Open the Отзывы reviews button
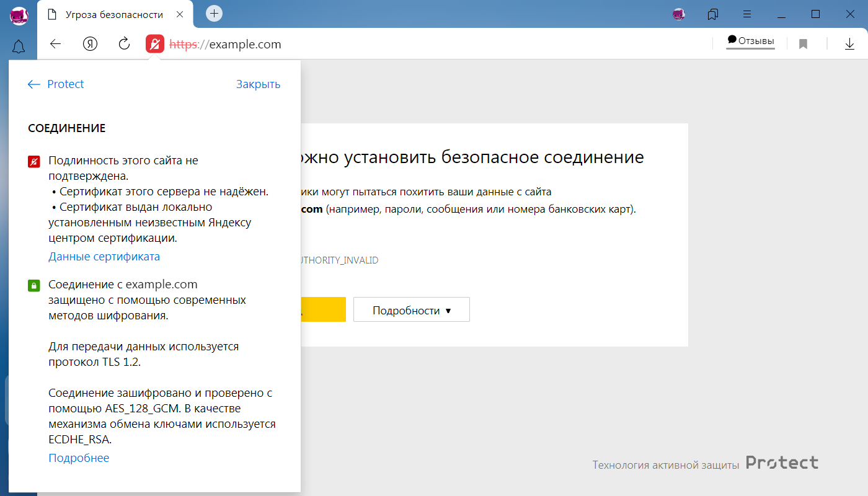 (750, 41)
